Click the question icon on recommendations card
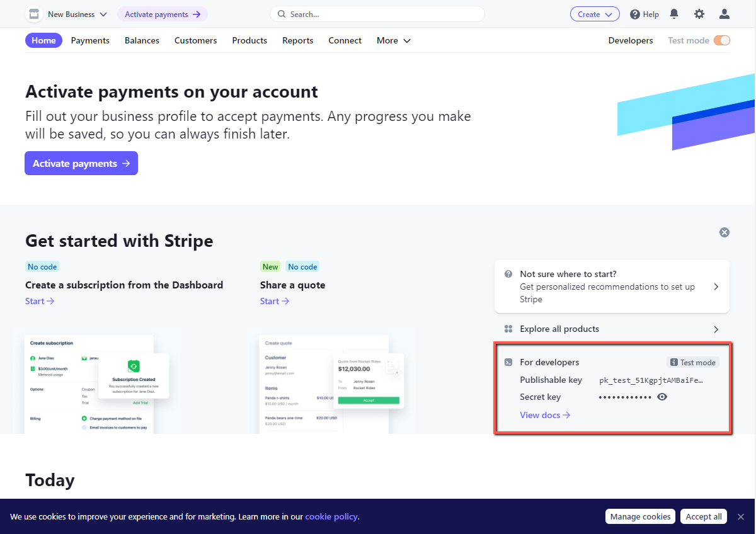The height and width of the screenshot is (534, 756). coord(508,273)
